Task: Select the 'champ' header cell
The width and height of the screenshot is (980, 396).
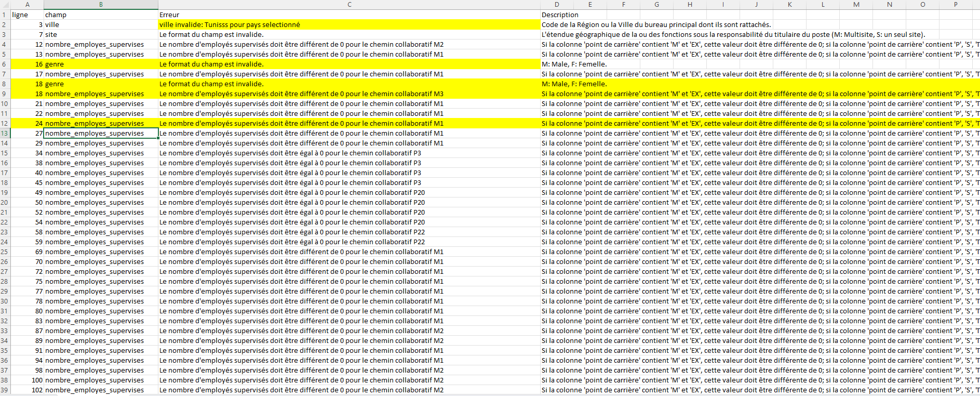Action: pos(101,15)
